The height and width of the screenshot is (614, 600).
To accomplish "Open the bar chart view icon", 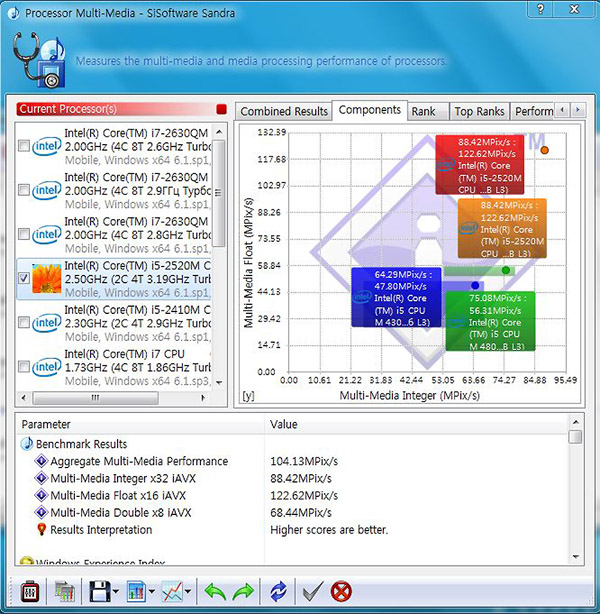I will coord(136,592).
